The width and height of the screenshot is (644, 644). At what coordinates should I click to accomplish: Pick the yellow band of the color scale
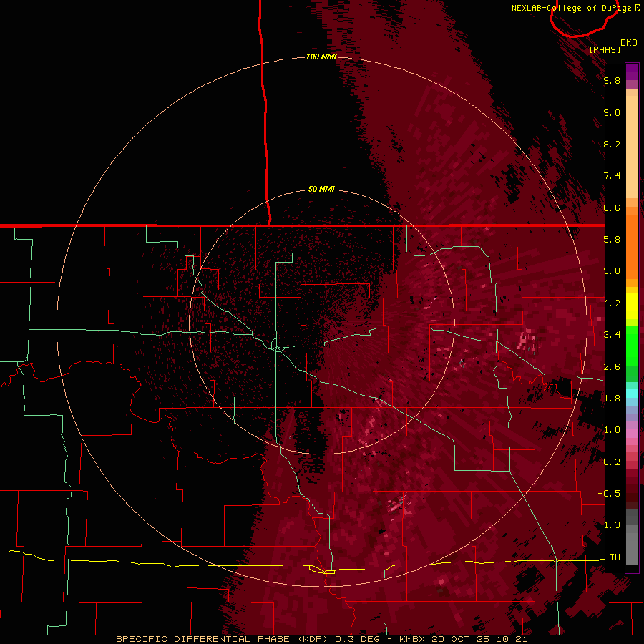(x=632, y=306)
